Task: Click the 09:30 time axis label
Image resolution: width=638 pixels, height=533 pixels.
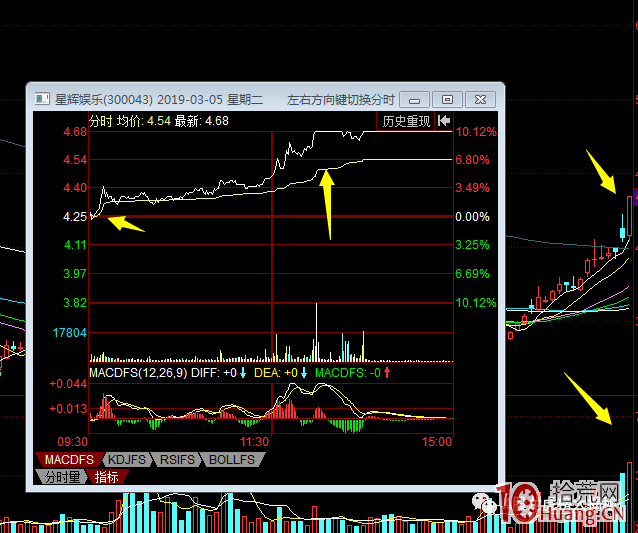Action: (x=73, y=441)
